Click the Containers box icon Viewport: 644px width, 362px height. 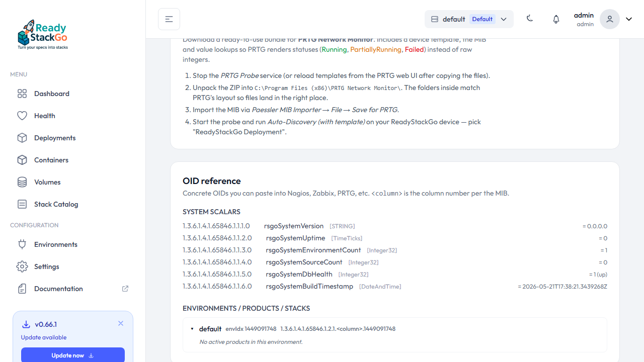22,160
